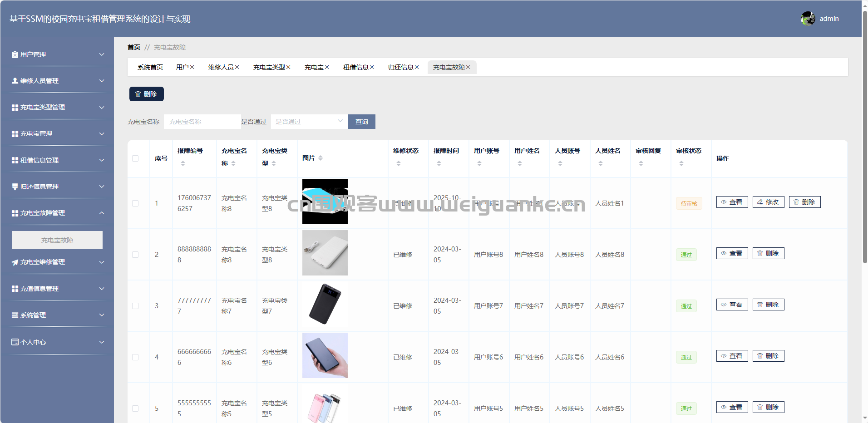This screenshot has width=868, height=423.
Task: Click the sort icon on 报障编号 column
Action: click(x=183, y=163)
